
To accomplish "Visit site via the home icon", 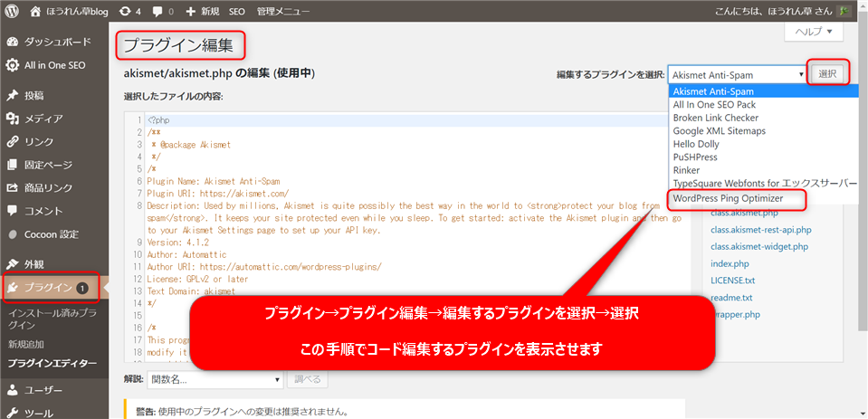I will (x=36, y=11).
